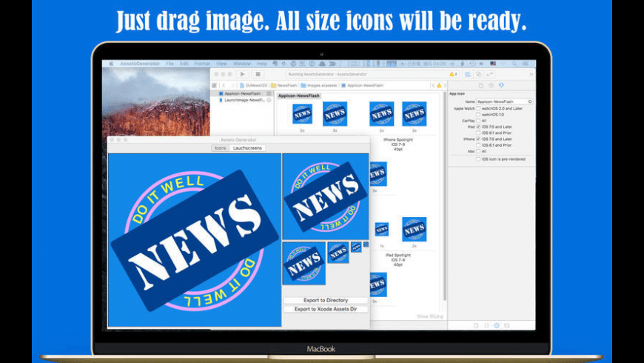Image resolution: width=644 pixels, height=363 pixels.
Task: Click Export to Xcode Assets Dir button
Action: [326, 309]
